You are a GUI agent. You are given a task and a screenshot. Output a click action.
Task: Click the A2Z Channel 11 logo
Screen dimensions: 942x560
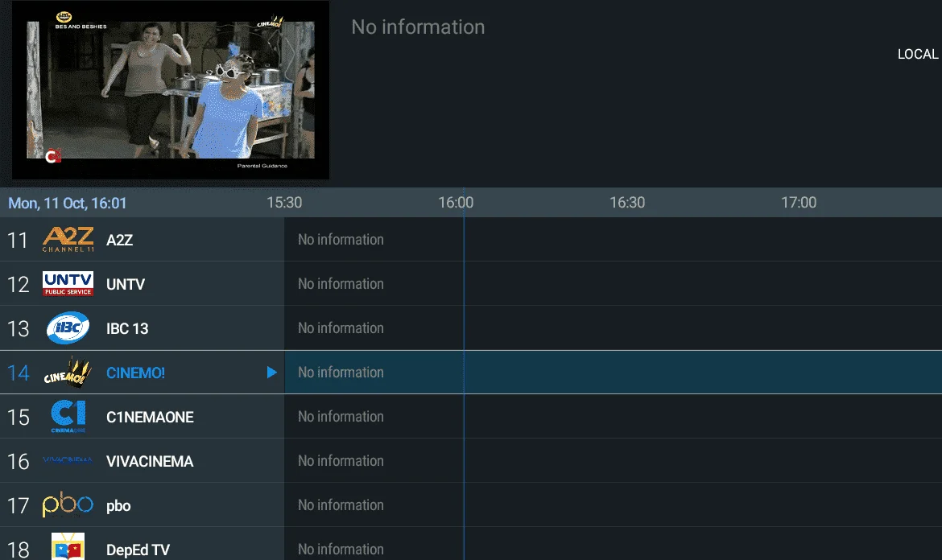(68, 240)
